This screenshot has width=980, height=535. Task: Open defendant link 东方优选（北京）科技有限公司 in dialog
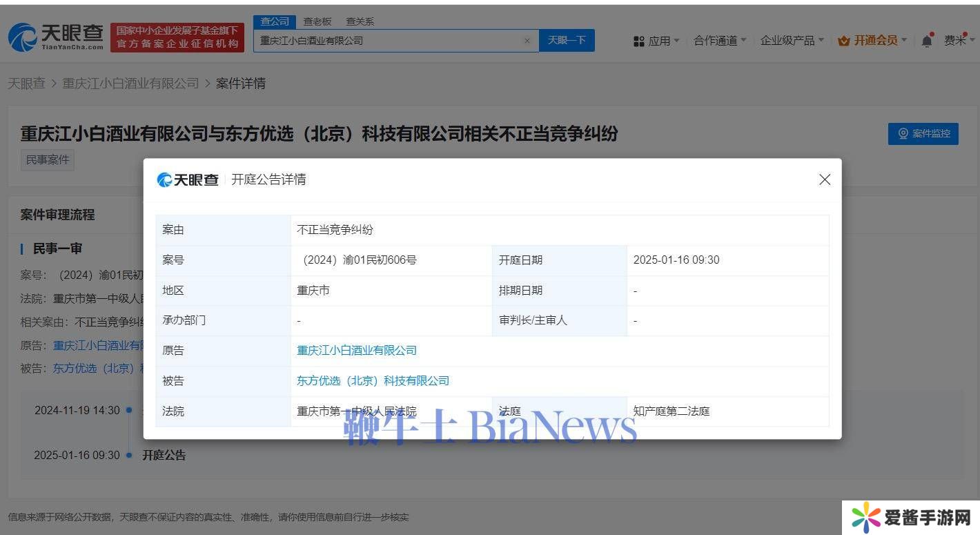pos(373,381)
